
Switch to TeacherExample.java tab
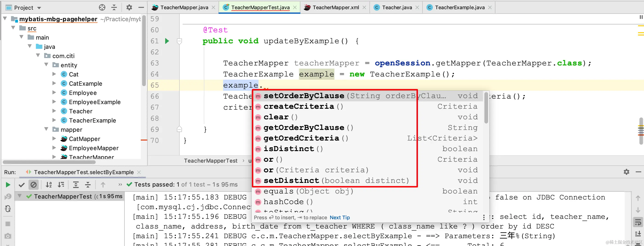pyautogui.click(x=460, y=8)
